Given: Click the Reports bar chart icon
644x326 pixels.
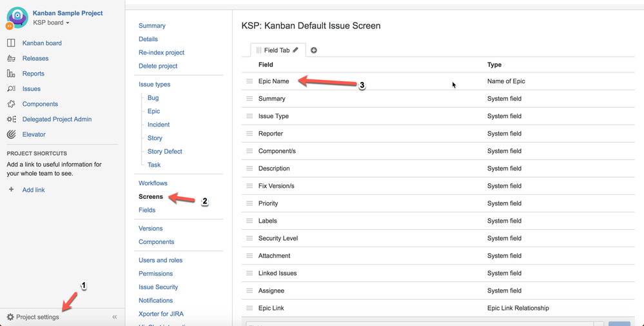Looking at the screenshot, I should click(x=11, y=74).
